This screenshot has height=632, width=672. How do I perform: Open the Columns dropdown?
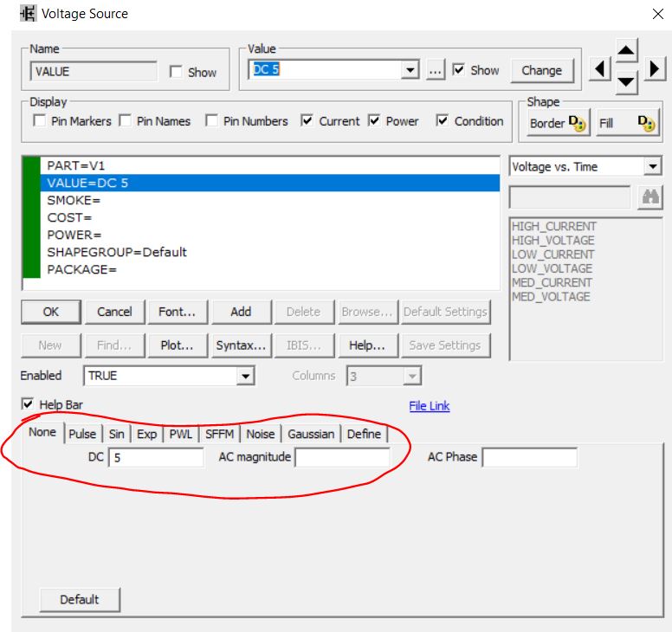[x=412, y=377]
